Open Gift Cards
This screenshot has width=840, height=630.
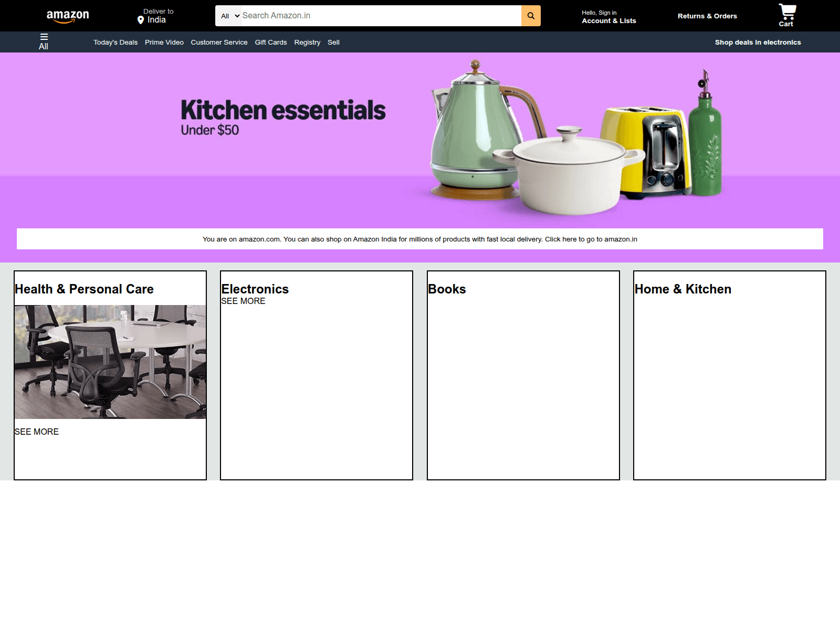pyautogui.click(x=271, y=43)
